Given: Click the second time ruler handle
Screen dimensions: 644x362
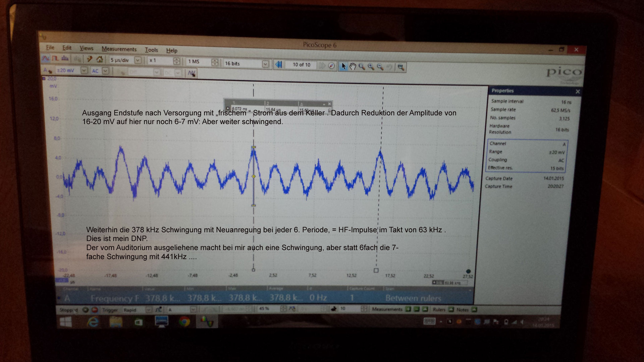Looking at the screenshot, I should [x=376, y=270].
